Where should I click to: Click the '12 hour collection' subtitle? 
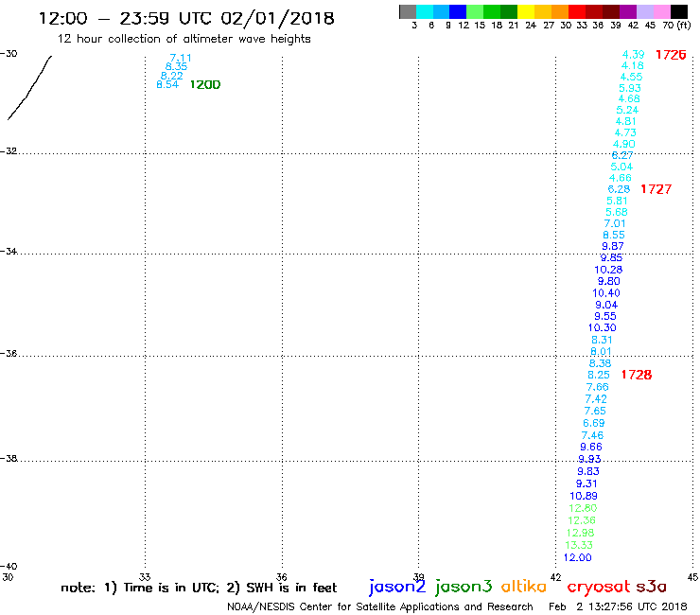coord(184,39)
